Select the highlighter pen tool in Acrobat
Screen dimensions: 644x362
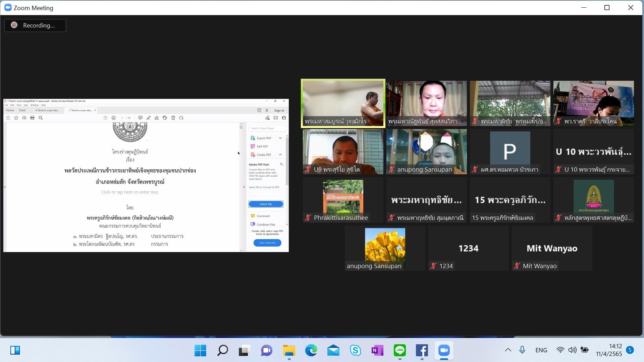pos(149,118)
